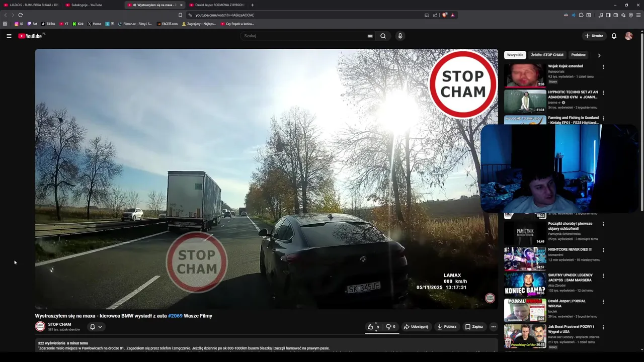Click the search magnifier button

[x=383, y=36]
